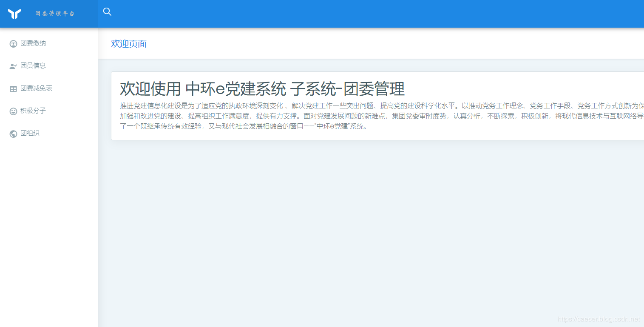Click the paragraph line starting 推进党建信息化建设
Image resolution: width=644 pixels, height=327 pixels.
[x=382, y=106]
